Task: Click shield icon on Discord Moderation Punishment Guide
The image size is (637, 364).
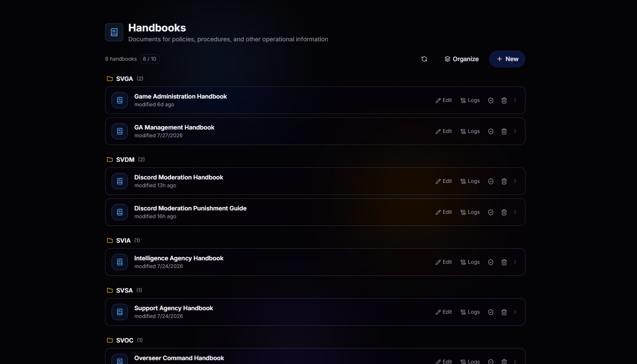Action: 491,212
